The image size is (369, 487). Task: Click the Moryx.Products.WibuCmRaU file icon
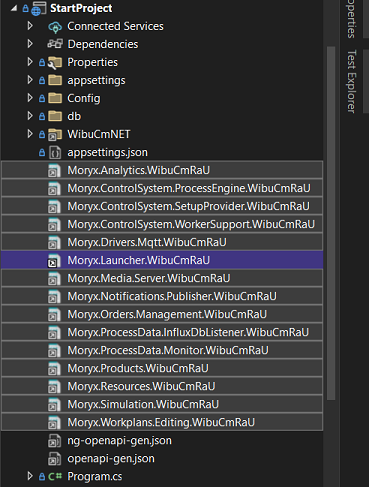(x=54, y=368)
